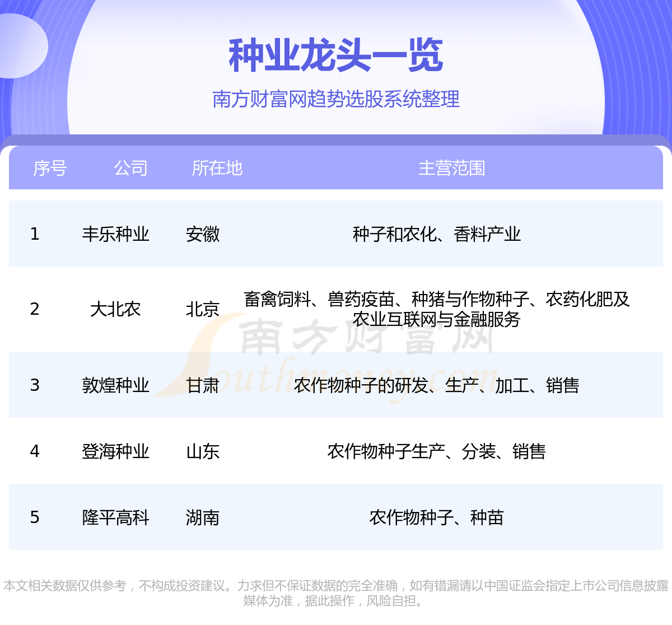Viewport: 672px width, 625px height.
Task: Select the row number 3 cell
Action: 35,385
